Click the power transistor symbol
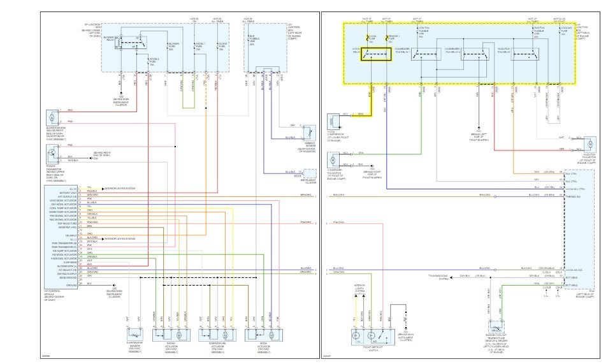The width and height of the screenshot is (608, 364). 52,154
